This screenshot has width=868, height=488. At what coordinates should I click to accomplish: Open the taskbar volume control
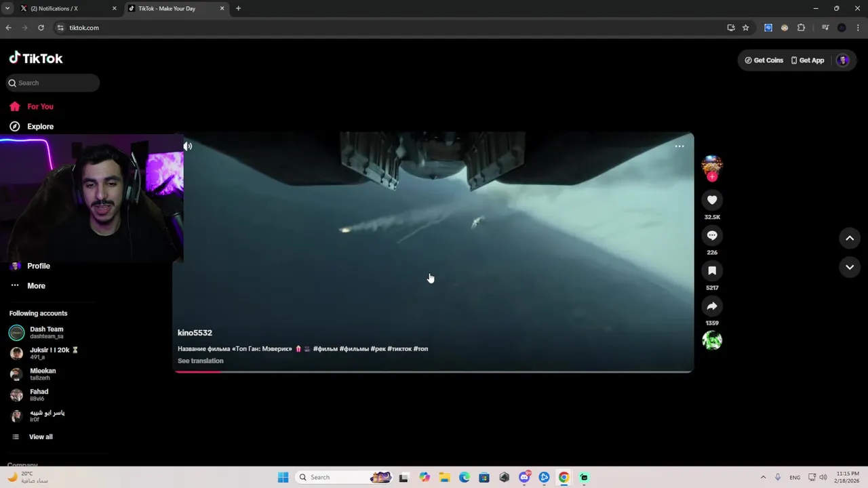click(x=824, y=477)
